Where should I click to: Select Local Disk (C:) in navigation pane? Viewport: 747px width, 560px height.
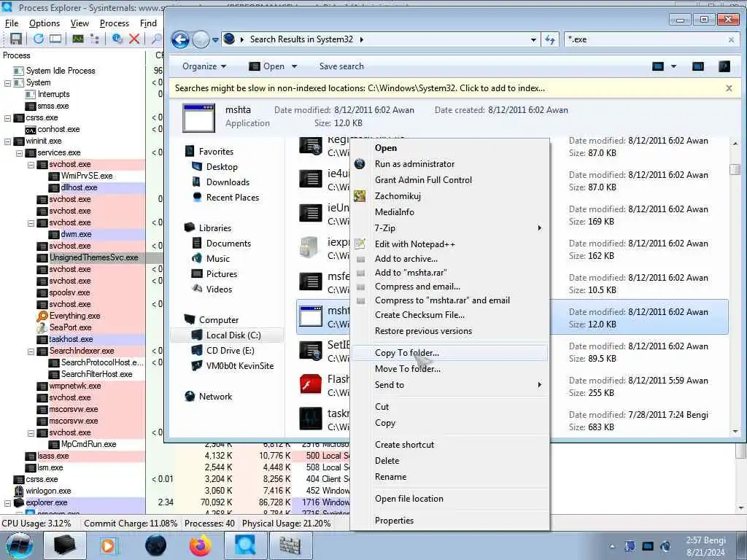(227, 335)
